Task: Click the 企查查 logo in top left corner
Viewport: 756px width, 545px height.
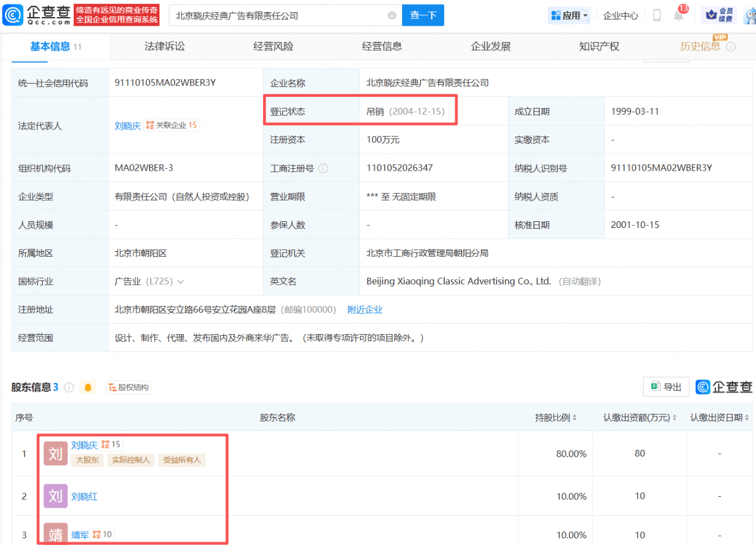Action: click(x=37, y=15)
